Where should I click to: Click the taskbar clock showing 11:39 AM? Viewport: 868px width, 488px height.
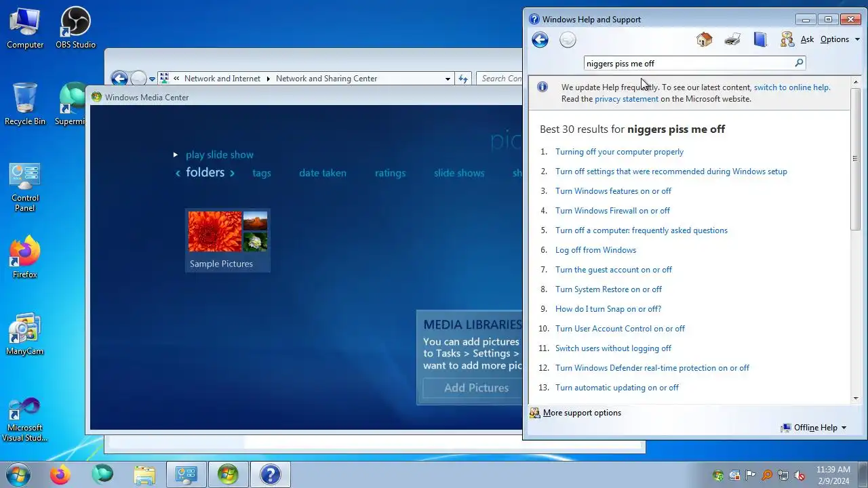(833, 474)
